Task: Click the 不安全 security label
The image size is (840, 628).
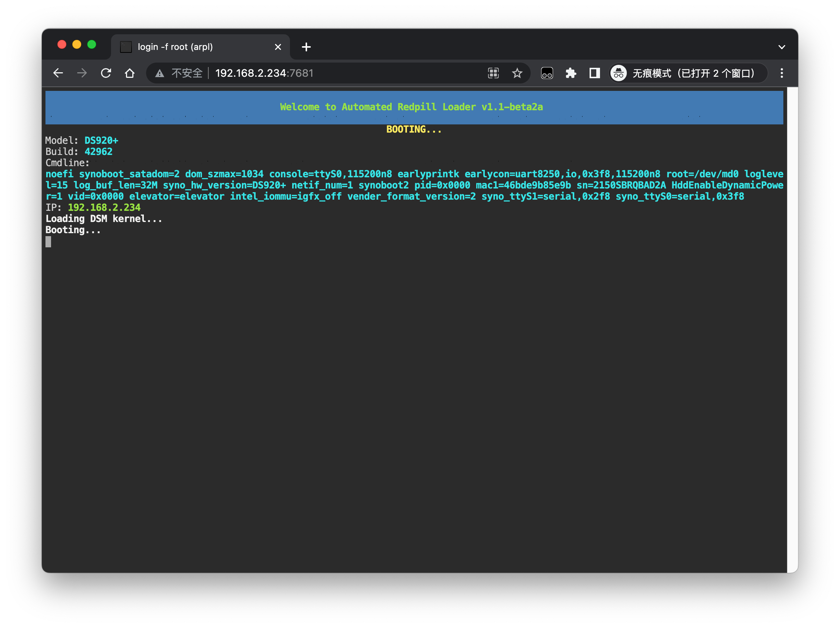Action: [x=187, y=73]
